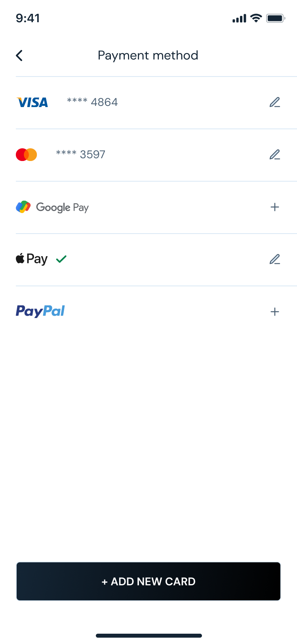The height and width of the screenshot is (644, 297).
Task: Add Google Pay with the plus icon
Action: 275,207
